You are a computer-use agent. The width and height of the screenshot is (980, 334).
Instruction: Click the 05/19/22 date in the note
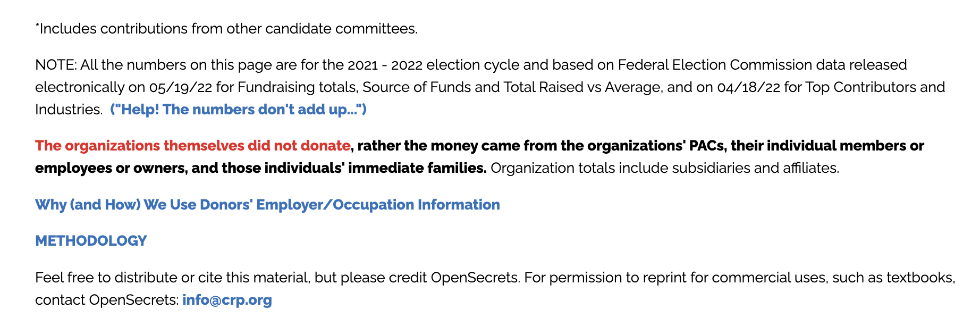[x=181, y=87]
